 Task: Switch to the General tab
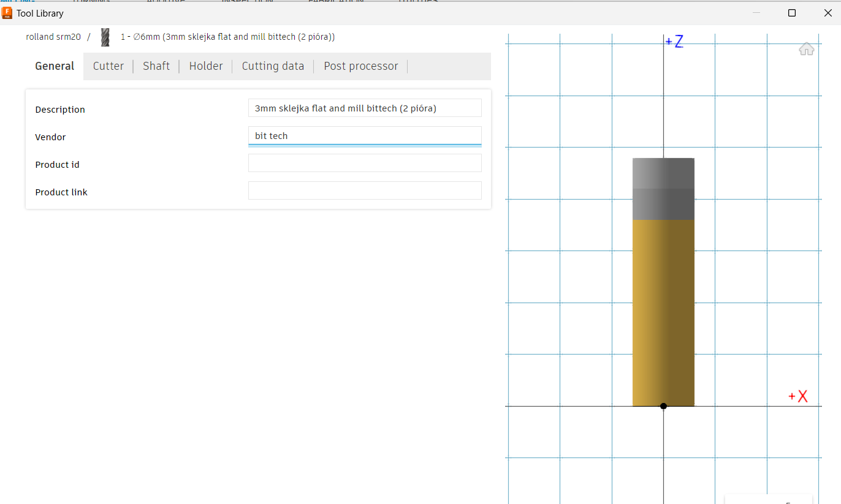click(x=55, y=66)
